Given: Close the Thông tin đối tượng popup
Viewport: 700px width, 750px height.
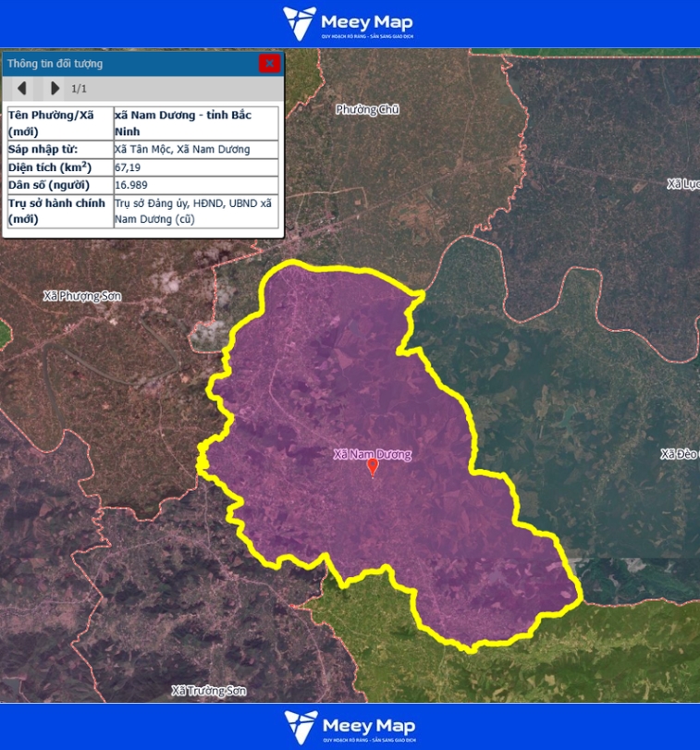Looking at the screenshot, I should click(269, 64).
